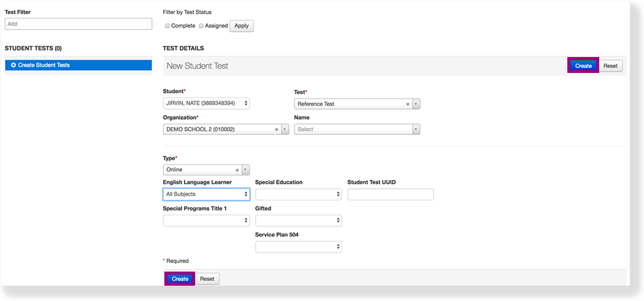Click into the Student Test UUID field
The image size is (644, 301).
click(390, 194)
